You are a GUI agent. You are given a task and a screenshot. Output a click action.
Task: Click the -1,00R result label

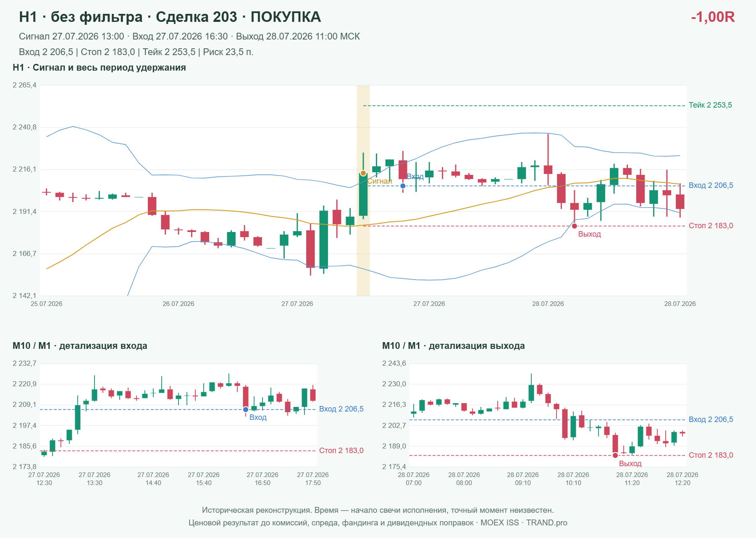click(x=713, y=17)
